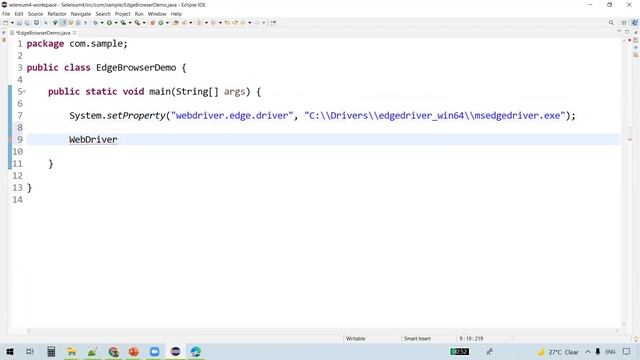
Task: Click the setProperty method call text
Action: click(136, 116)
